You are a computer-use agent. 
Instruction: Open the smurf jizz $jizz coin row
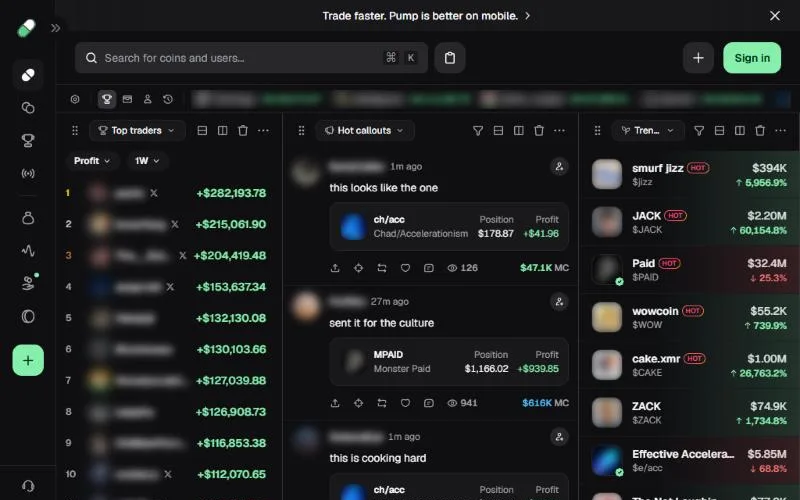(x=689, y=174)
